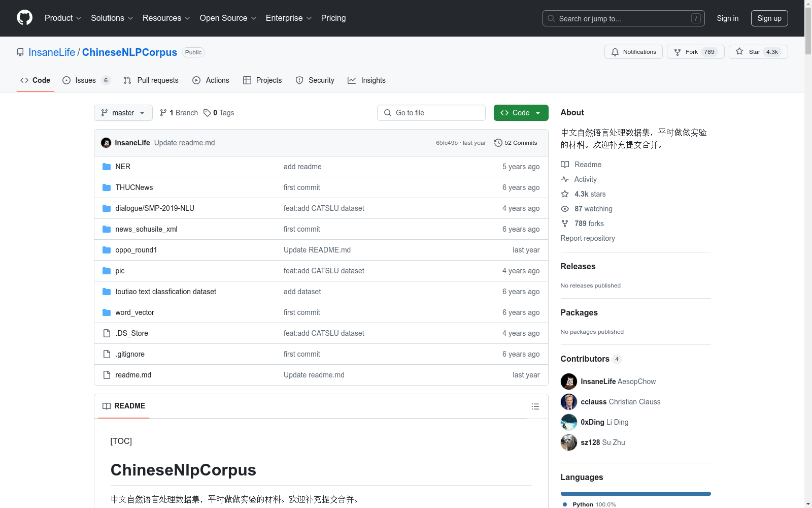This screenshot has width=812, height=508.
Task: Open the Solutions dropdown menu
Action: coord(112,18)
